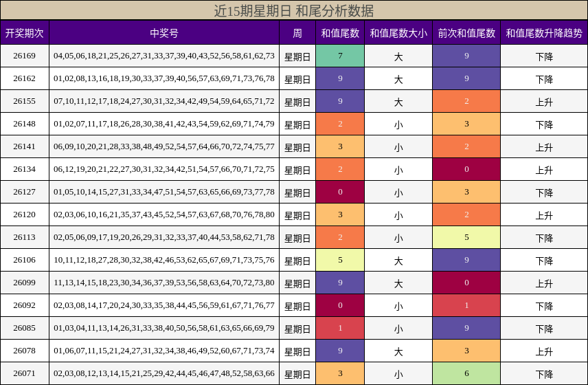Click winning numbers starting 02,03,06,10

[164, 214]
